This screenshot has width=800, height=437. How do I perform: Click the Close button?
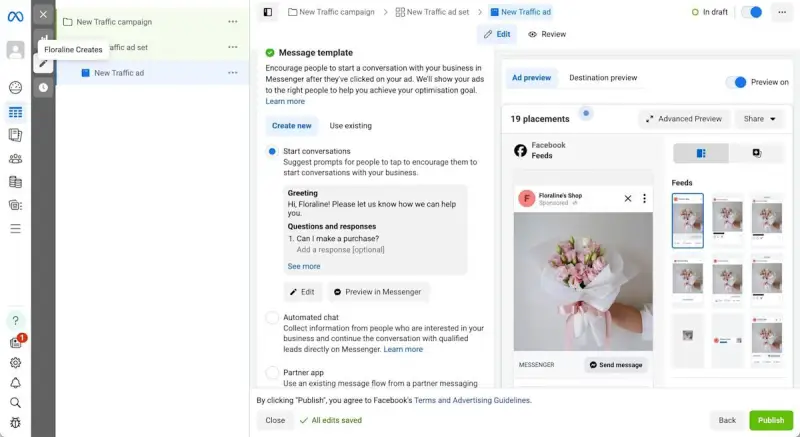click(275, 420)
